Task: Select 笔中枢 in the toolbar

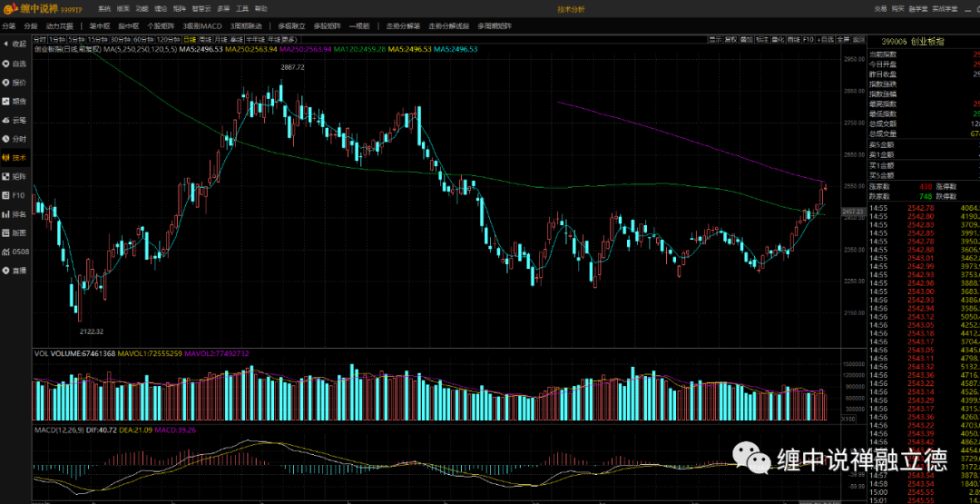Action: click(x=100, y=26)
